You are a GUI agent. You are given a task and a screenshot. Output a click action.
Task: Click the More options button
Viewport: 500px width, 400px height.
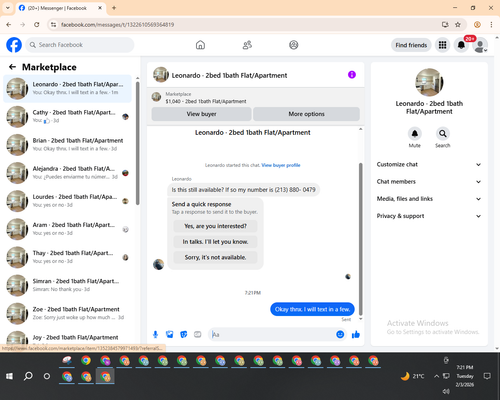pyautogui.click(x=306, y=114)
